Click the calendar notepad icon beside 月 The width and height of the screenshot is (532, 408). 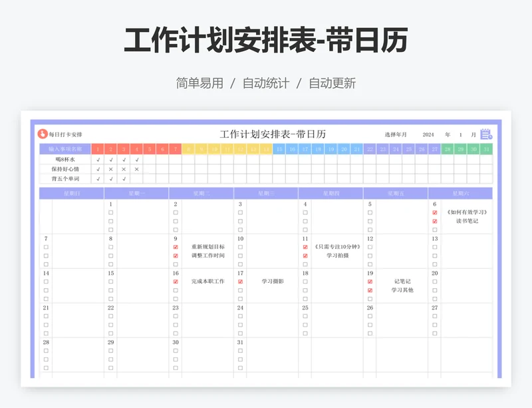486,134
